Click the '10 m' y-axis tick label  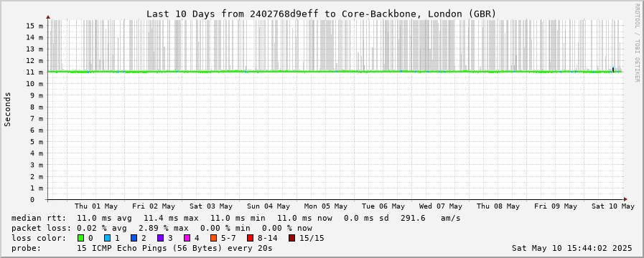pyautogui.click(x=34, y=84)
